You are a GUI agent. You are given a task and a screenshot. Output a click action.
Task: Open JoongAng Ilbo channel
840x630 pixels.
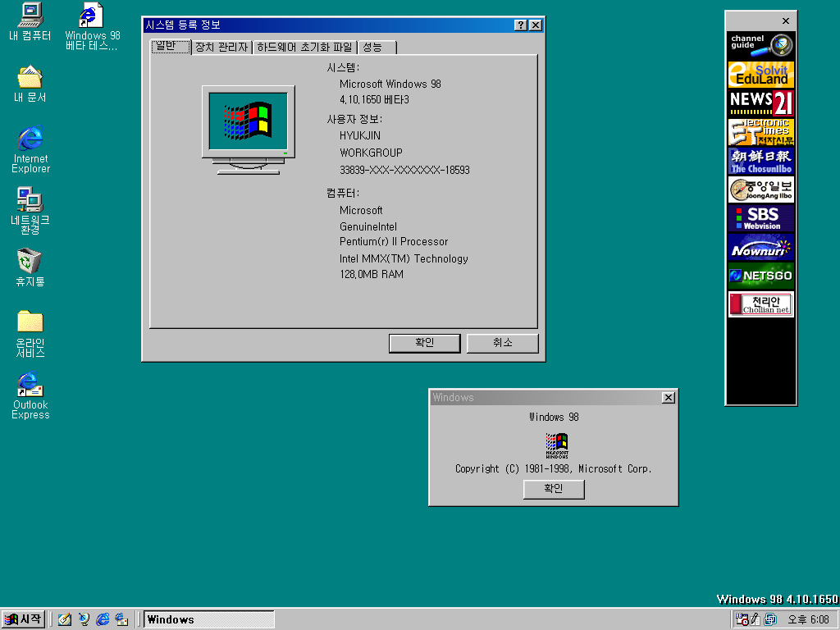(x=760, y=189)
